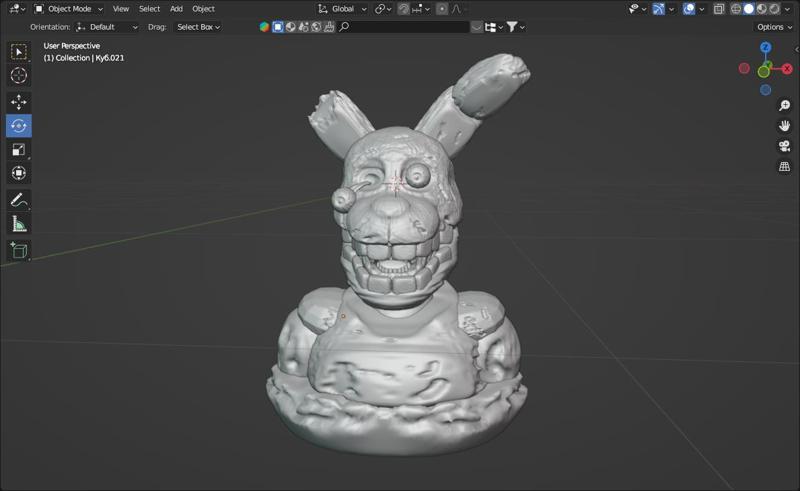Open the editor type dropdown
800x491 pixels.
tap(17, 9)
